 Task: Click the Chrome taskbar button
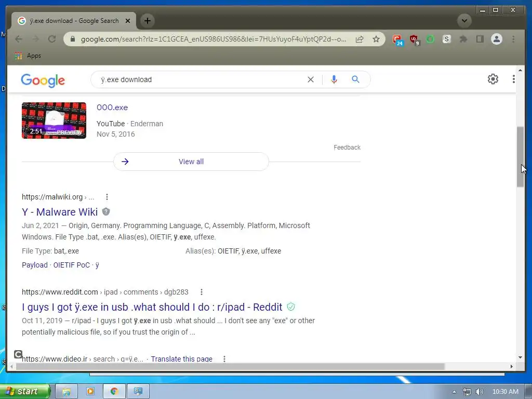tap(114, 392)
